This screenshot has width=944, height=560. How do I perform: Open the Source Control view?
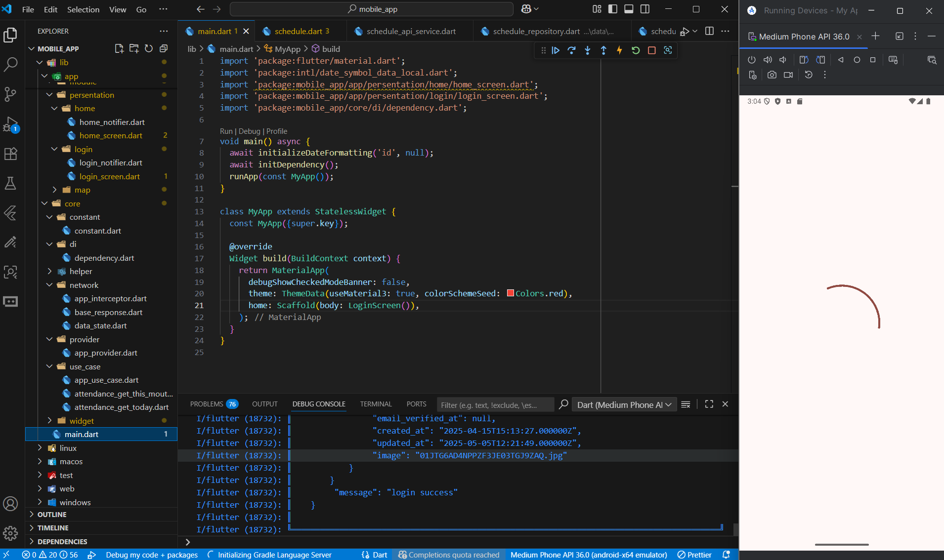(10, 94)
